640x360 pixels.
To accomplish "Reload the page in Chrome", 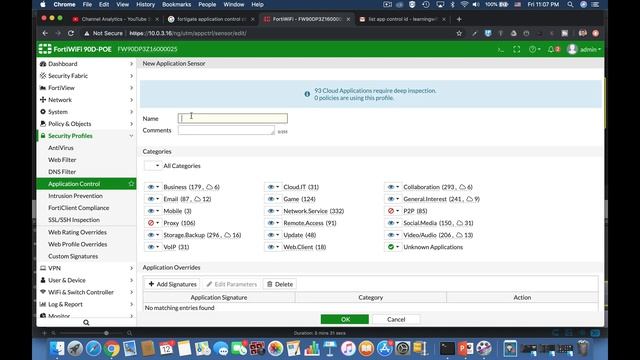I will pyautogui.click(x=71, y=33).
